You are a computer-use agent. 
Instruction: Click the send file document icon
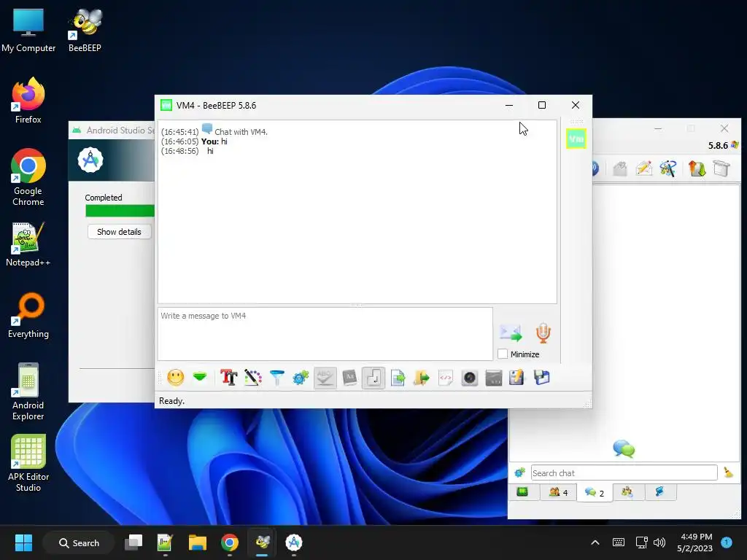[x=398, y=378]
